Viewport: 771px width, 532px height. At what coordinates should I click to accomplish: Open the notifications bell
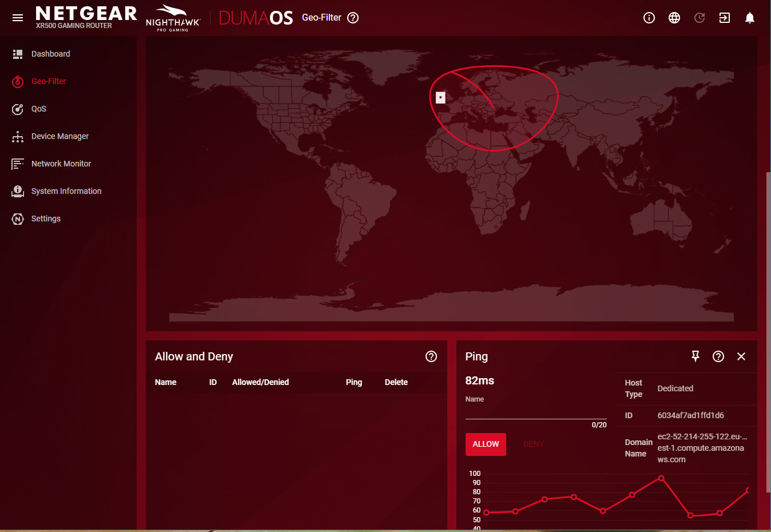(749, 18)
